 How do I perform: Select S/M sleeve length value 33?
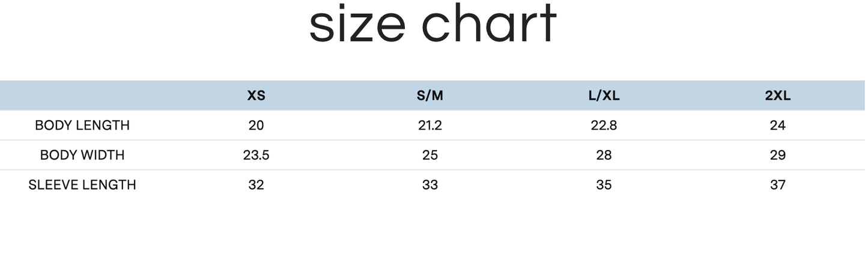[x=430, y=185]
